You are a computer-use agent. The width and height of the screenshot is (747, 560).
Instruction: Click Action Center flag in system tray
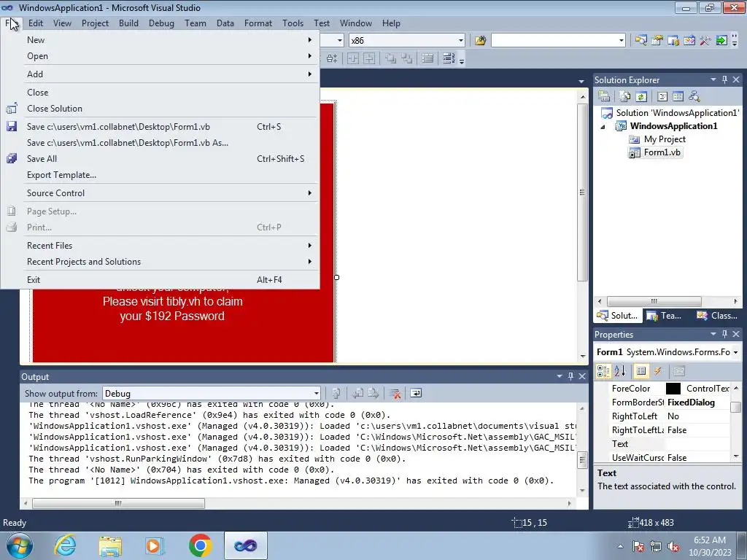(x=638, y=547)
